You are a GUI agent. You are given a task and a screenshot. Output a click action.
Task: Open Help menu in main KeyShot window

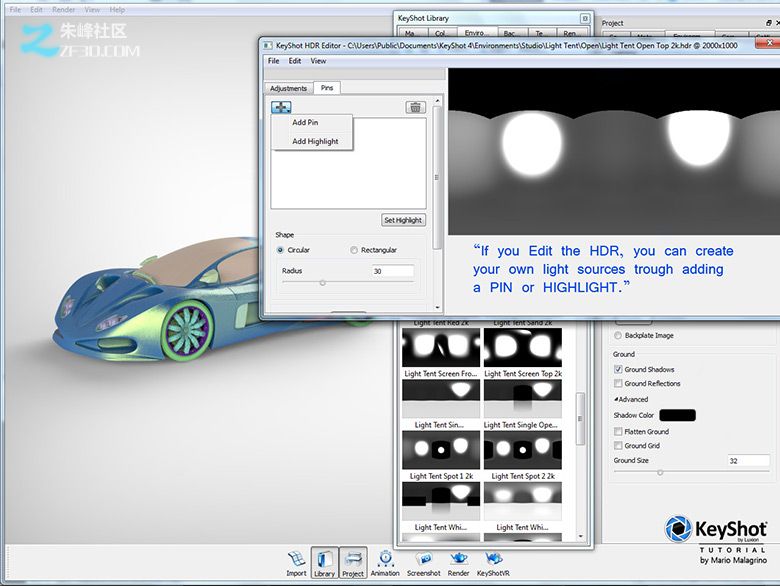coord(117,9)
